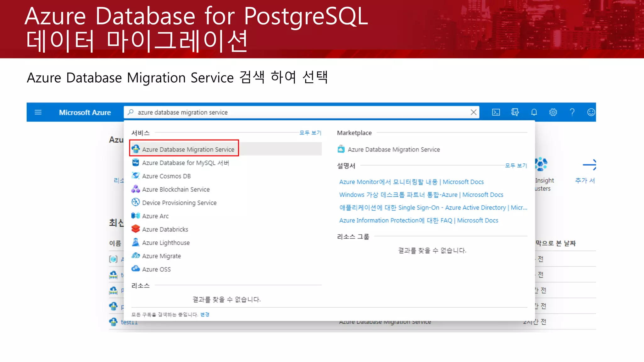Click the Azure OSS cloud icon
The width and height of the screenshot is (644, 362).
click(136, 269)
